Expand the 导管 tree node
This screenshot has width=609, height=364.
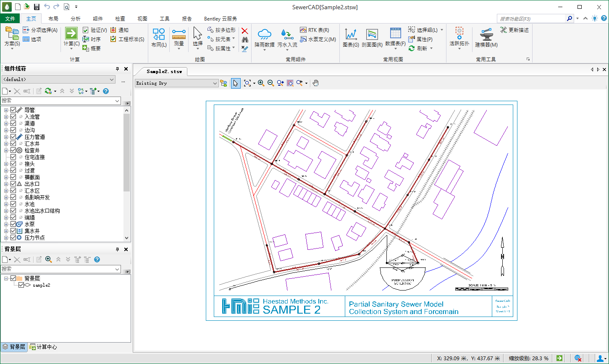[x=6, y=110]
